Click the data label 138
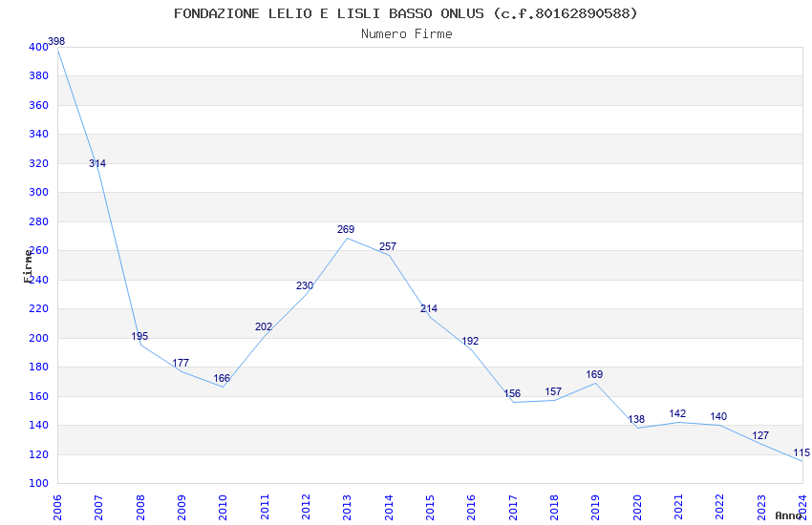This screenshot has width=812, height=525. pos(636,419)
